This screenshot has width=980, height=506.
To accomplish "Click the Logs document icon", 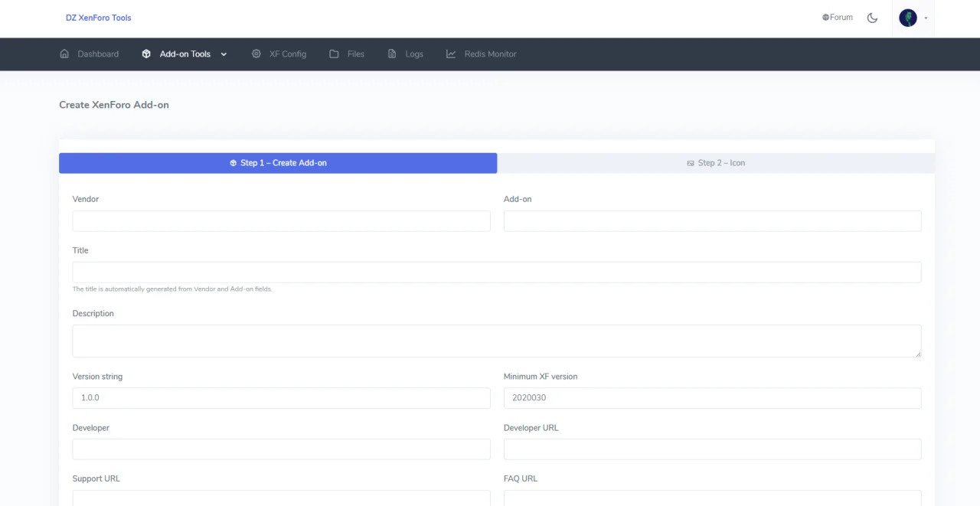I will (x=392, y=54).
